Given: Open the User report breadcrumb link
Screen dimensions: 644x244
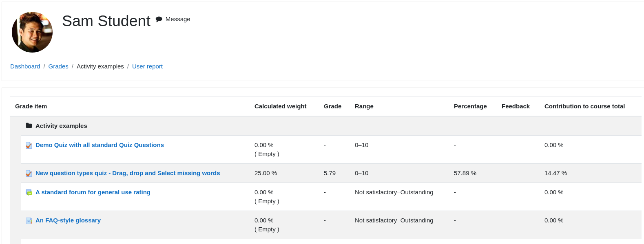Looking at the screenshot, I should click(x=147, y=66).
